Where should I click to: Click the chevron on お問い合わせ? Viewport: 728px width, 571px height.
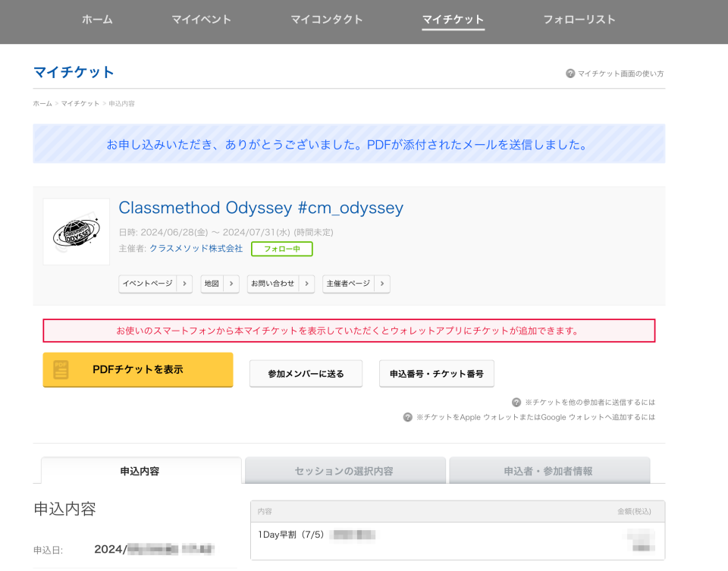(306, 284)
